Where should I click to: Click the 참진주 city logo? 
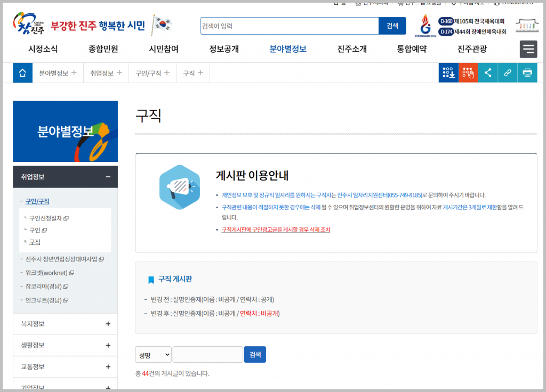pos(29,23)
